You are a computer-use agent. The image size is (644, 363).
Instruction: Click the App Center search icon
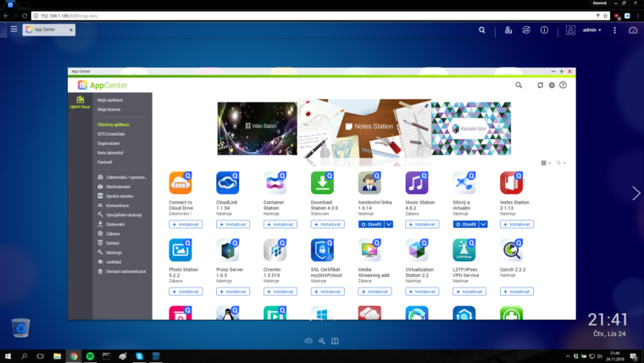(x=519, y=85)
